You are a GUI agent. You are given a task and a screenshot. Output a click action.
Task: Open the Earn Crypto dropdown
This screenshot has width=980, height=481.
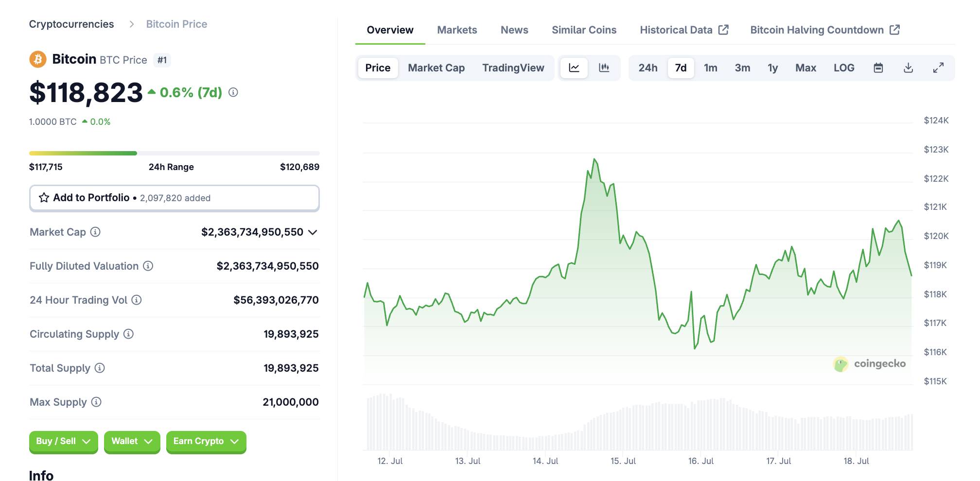point(206,441)
